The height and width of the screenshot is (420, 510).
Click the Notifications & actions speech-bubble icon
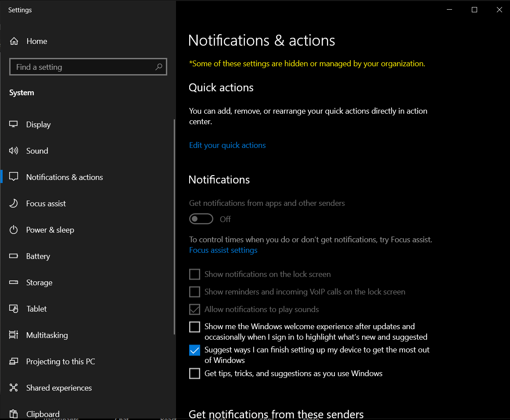point(13,177)
